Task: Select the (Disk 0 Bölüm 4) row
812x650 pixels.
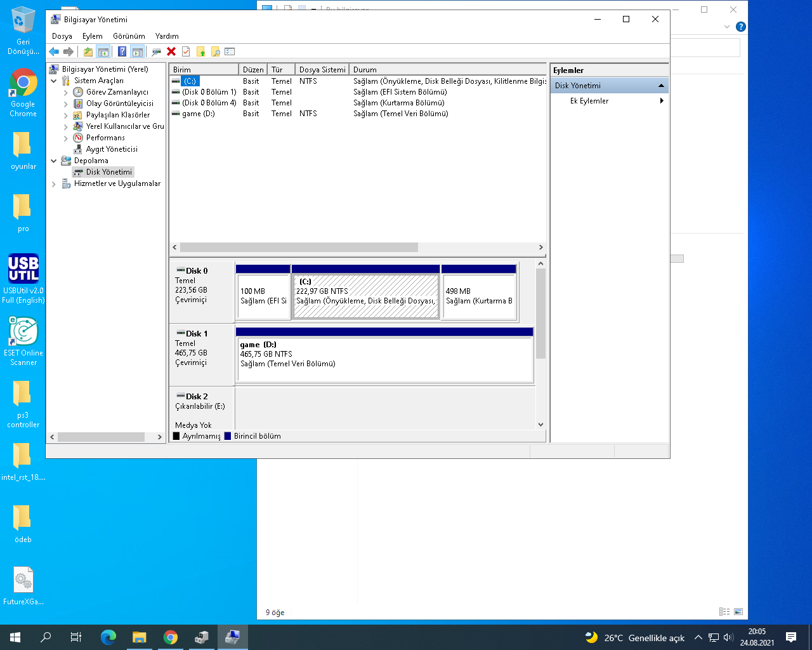Action: [358, 103]
